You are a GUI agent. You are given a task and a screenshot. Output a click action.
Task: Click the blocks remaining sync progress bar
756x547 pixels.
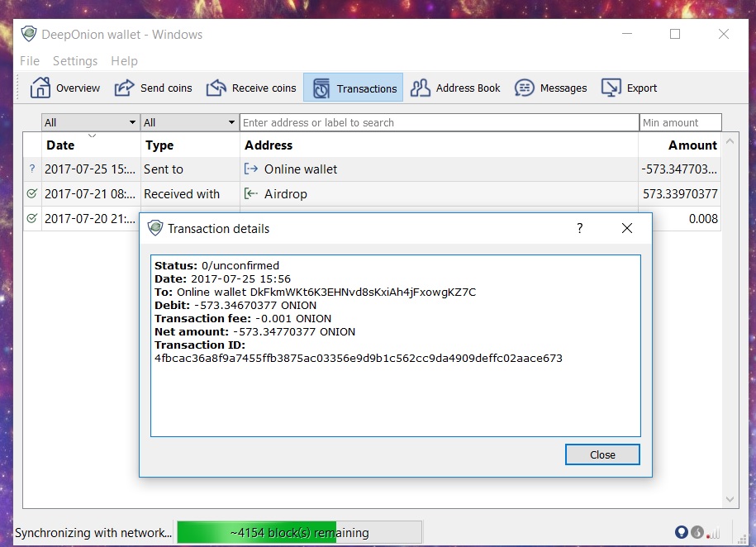click(x=299, y=532)
